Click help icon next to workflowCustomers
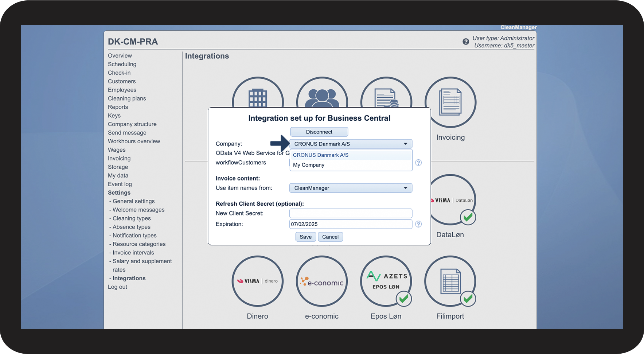This screenshot has height=354, width=644. [x=418, y=163]
